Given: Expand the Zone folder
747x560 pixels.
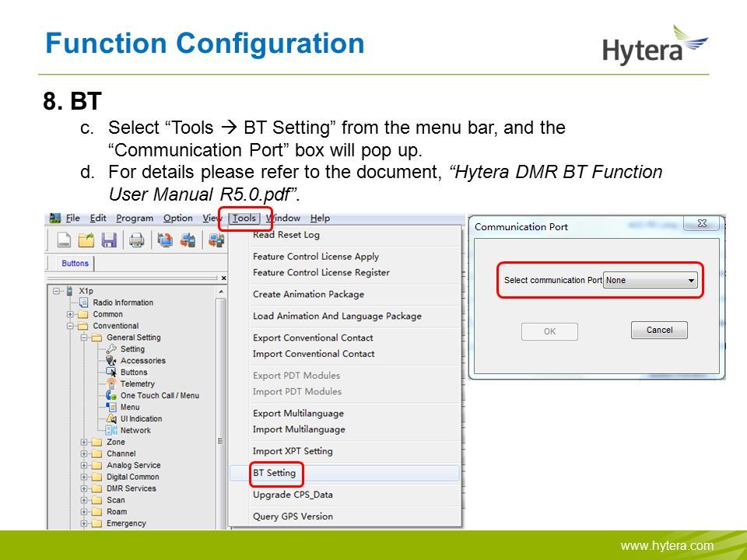Looking at the screenshot, I should click(x=84, y=442).
